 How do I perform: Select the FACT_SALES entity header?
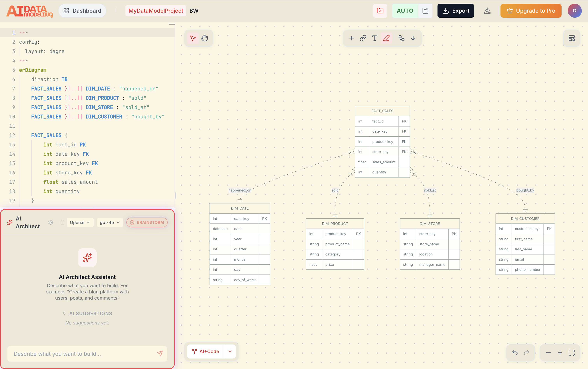[382, 111]
